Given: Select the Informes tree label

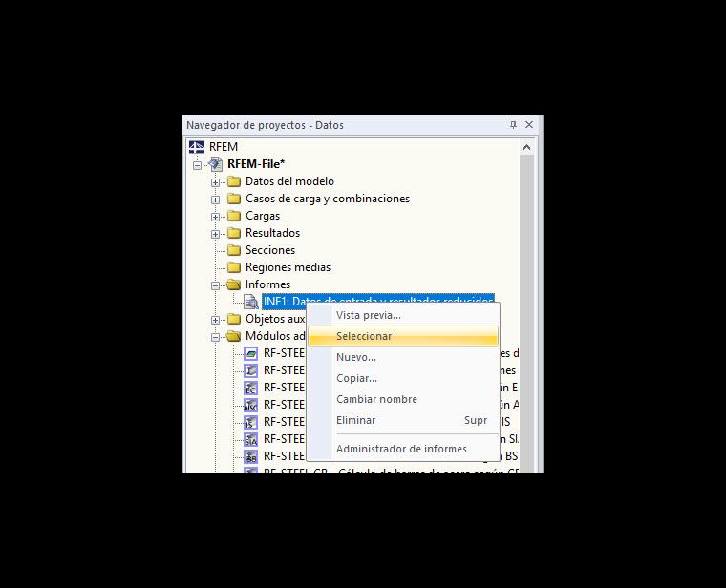Looking at the screenshot, I should (267, 284).
